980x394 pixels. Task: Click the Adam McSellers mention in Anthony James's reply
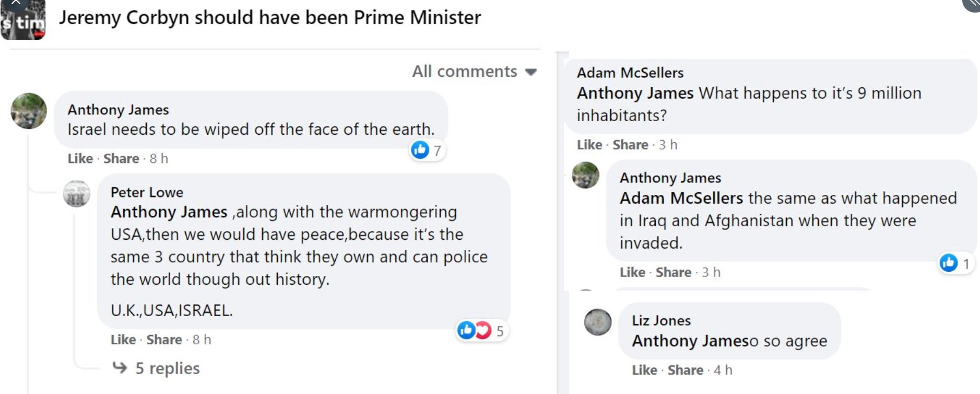(x=681, y=199)
